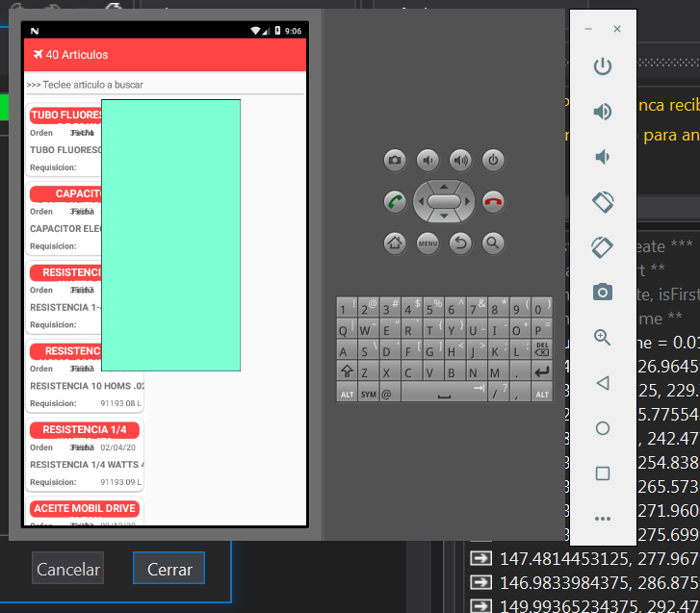Viewport: 700px width, 613px height.
Task: Click output row arrow icon beside 149.99365234375
Action: click(x=481, y=606)
